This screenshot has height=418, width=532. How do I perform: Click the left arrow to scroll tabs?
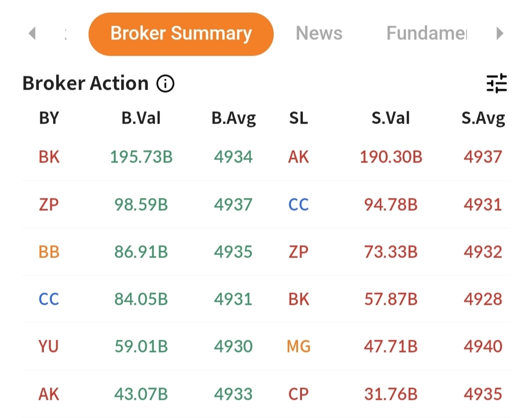click(32, 33)
